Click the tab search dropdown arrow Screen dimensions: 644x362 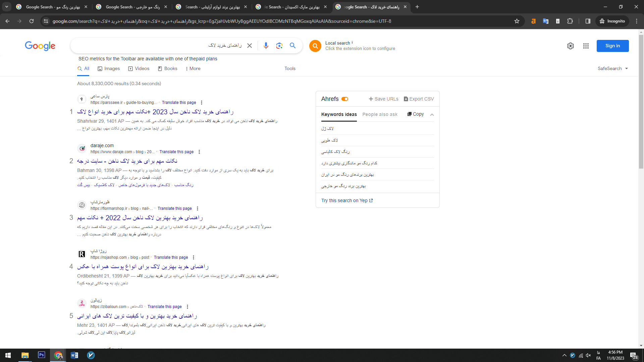click(x=7, y=7)
